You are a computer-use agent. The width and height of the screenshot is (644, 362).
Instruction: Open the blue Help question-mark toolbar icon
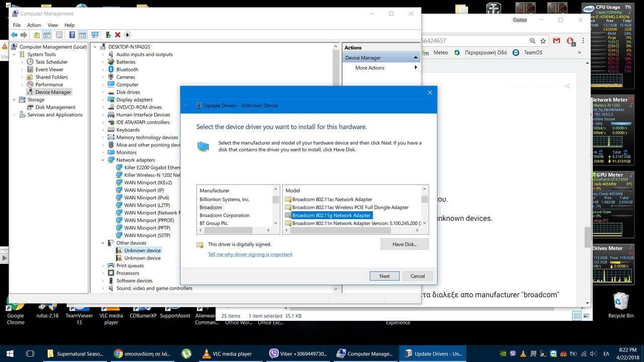[x=72, y=35]
